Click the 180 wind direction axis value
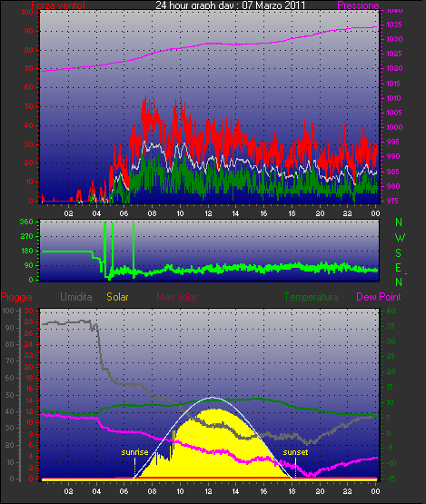The width and height of the screenshot is (426, 504). pyautogui.click(x=26, y=251)
